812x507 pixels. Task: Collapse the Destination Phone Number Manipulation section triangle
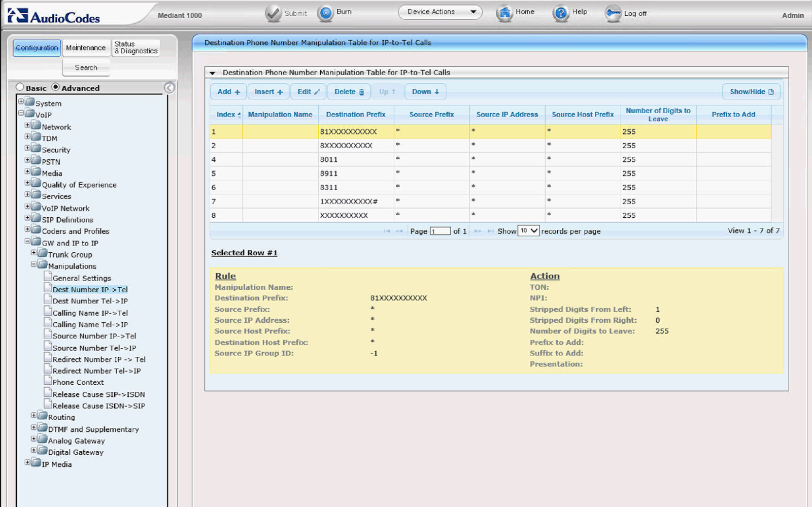212,72
